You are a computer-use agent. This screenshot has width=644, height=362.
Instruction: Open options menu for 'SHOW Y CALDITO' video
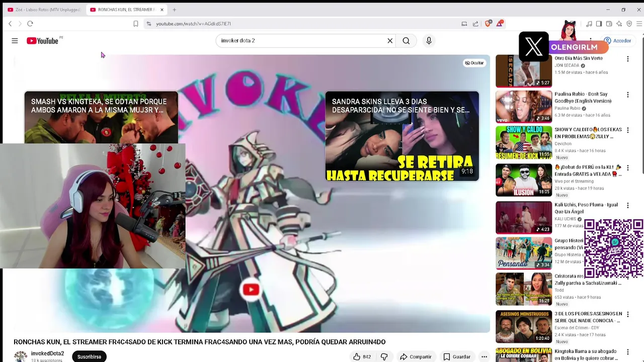coord(627,130)
